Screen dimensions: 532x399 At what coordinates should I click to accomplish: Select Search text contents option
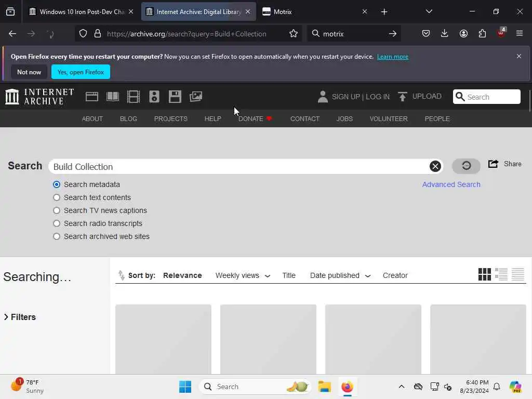click(x=57, y=197)
